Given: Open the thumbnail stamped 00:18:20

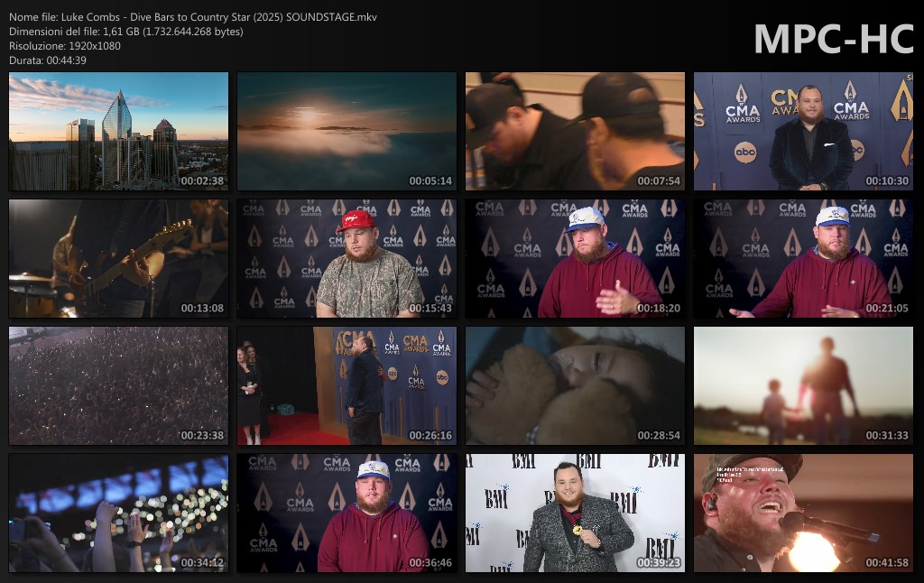Looking at the screenshot, I should tap(575, 258).
